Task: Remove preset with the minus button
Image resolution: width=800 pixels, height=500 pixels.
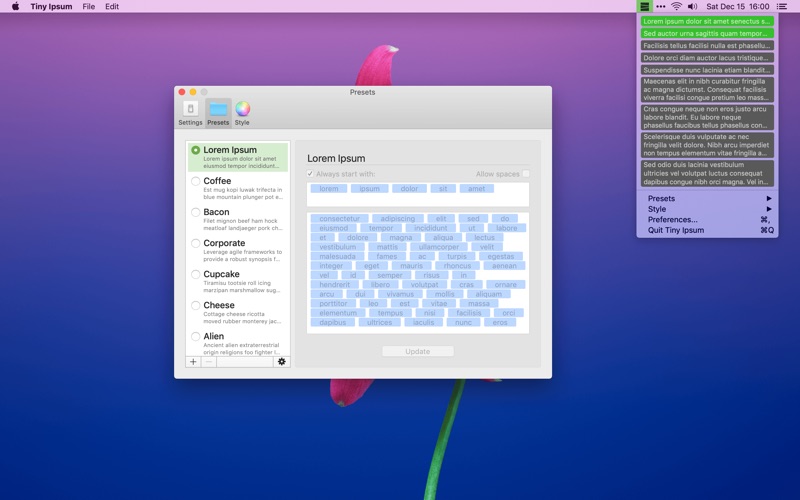Action: (208, 362)
